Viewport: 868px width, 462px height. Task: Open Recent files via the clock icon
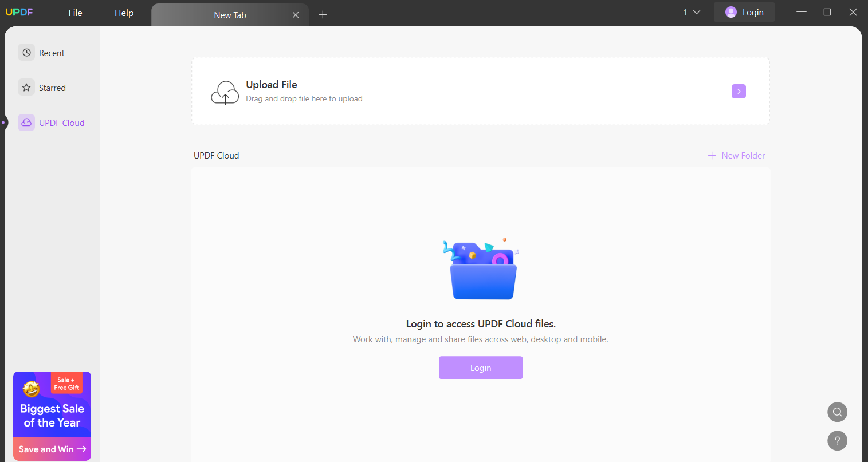(x=26, y=52)
